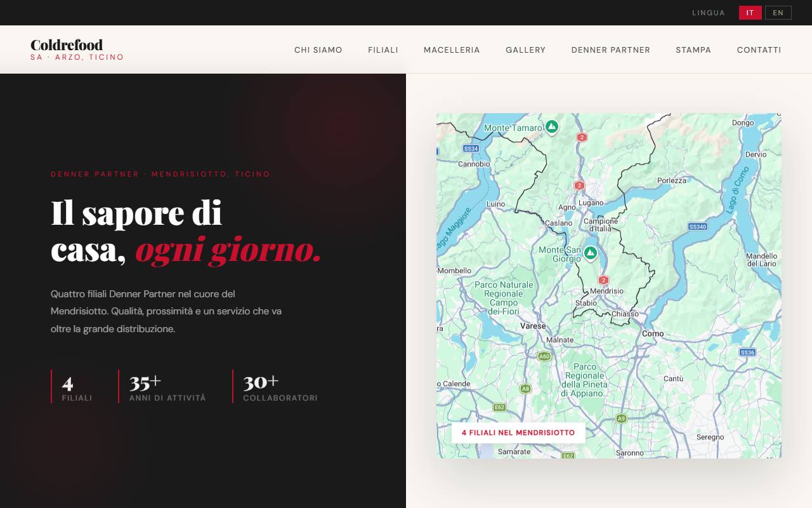Click the A8 highway shield
This screenshot has height=508, width=812.
(525, 389)
